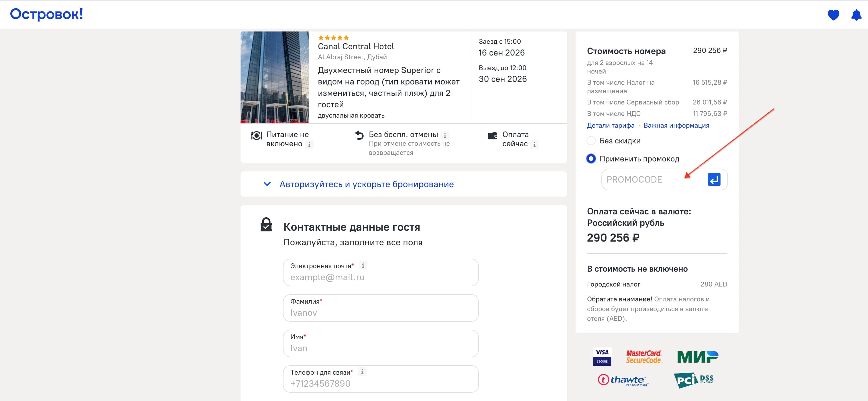868x401 pixels.
Task: Focus the contact phone number field
Action: [x=380, y=384]
